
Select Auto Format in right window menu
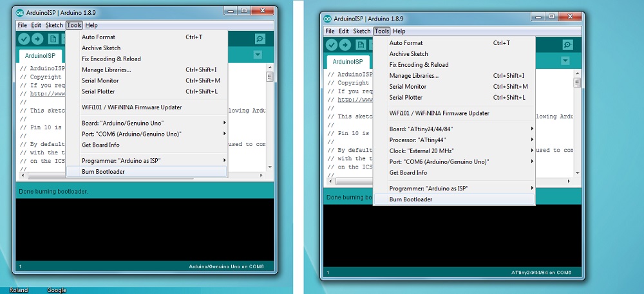(454, 42)
